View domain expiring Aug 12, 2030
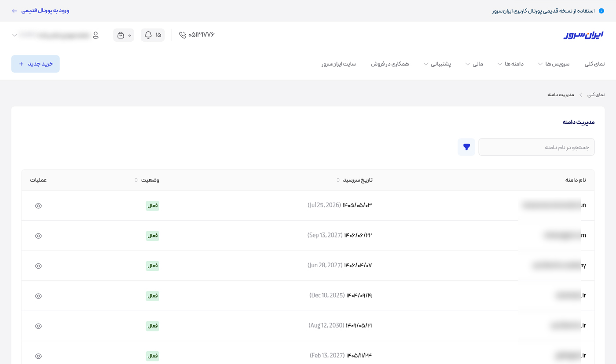Image resolution: width=616 pixels, height=364 pixels. point(38,326)
